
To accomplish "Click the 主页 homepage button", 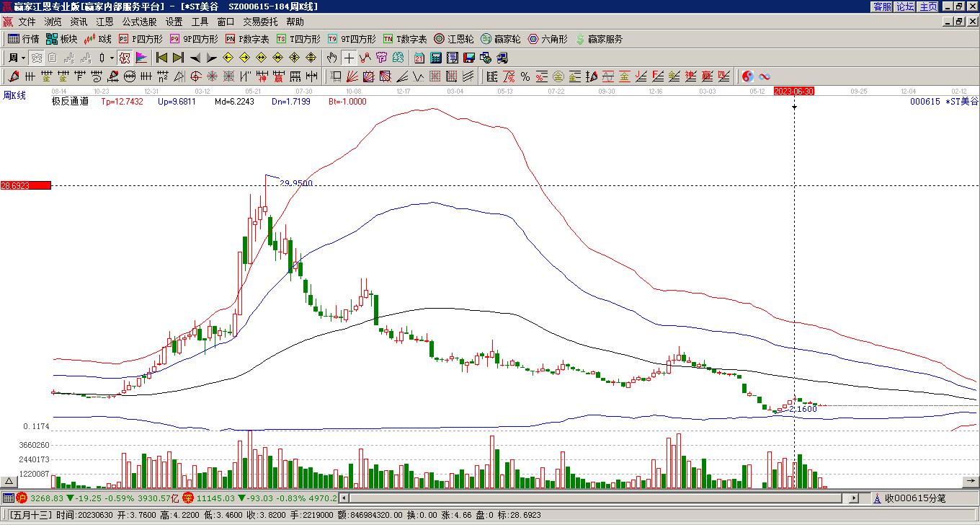I will [x=928, y=6].
